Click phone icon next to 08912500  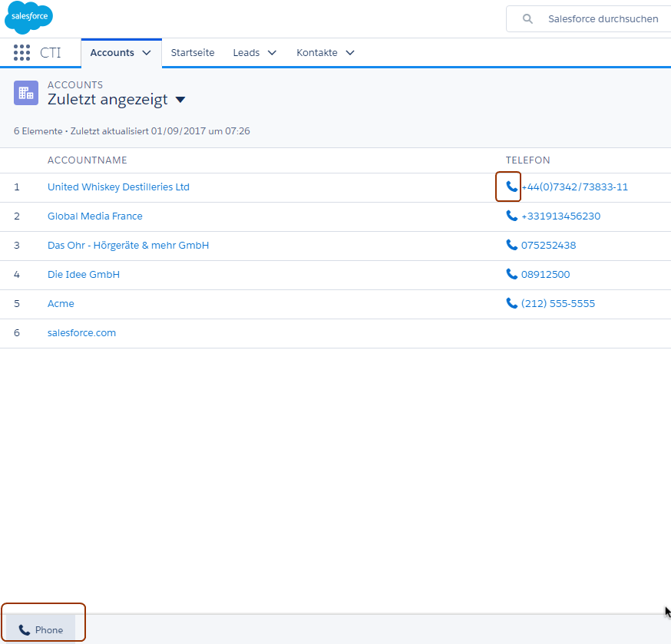[511, 274]
